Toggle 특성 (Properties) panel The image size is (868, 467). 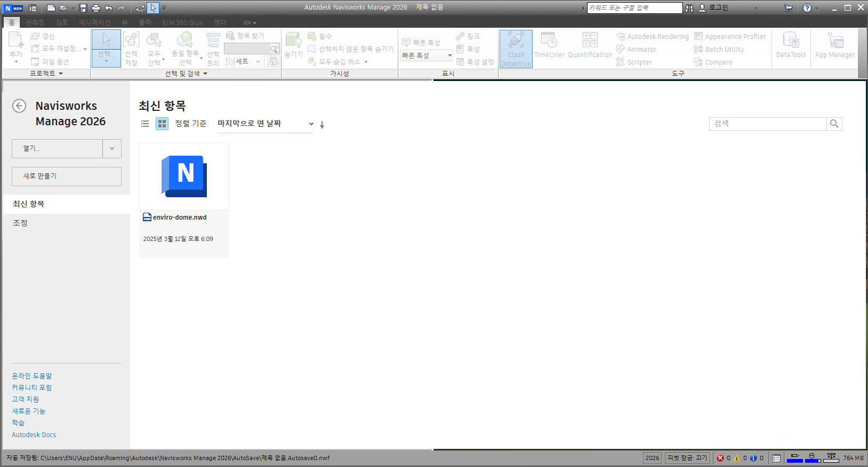pyautogui.click(x=468, y=49)
